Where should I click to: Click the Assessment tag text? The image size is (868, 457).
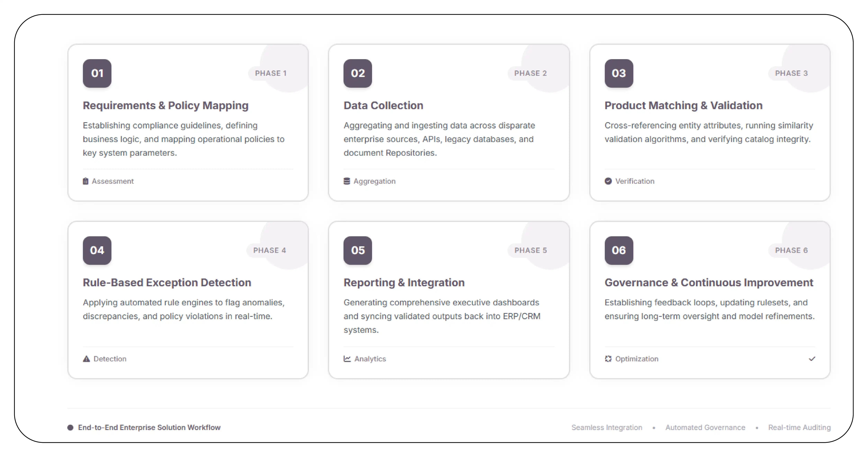point(113,181)
